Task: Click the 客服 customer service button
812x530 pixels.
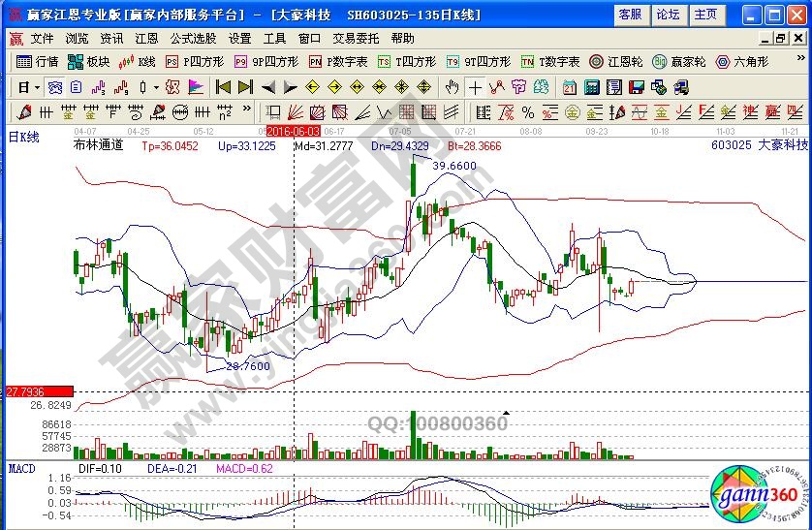Action: pyautogui.click(x=630, y=15)
